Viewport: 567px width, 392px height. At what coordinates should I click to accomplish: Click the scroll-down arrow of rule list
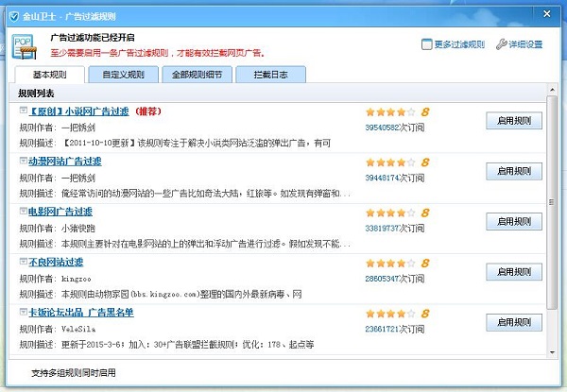(x=552, y=352)
